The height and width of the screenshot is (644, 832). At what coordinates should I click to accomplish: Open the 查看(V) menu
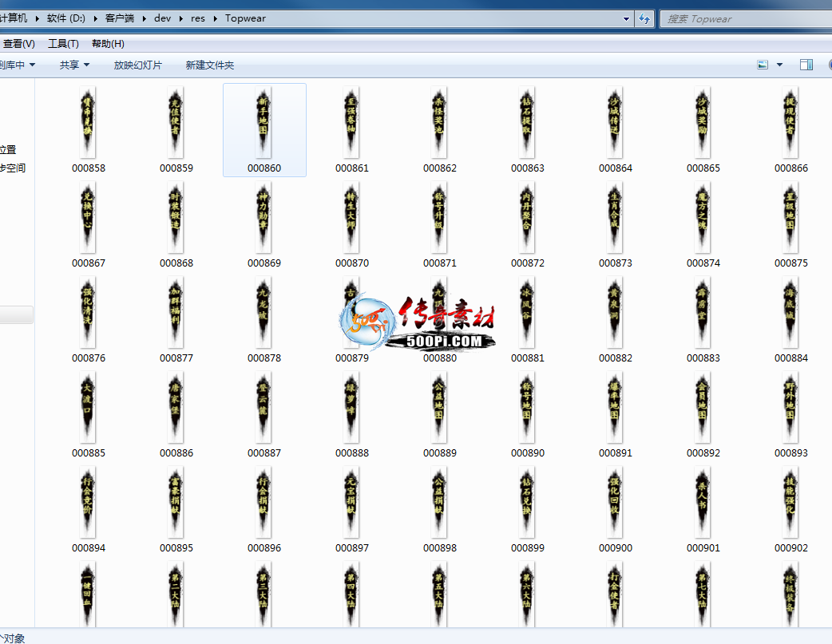pyautogui.click(x=18, y=44)
